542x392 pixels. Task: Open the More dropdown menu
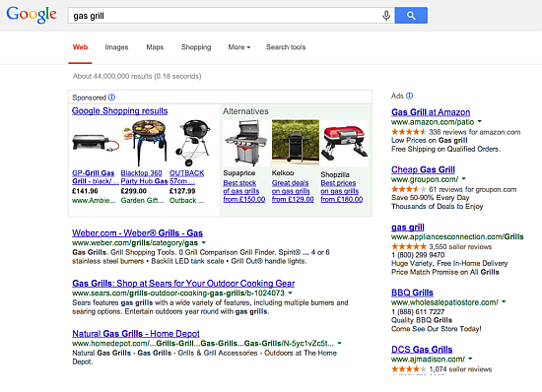point(239,47)
